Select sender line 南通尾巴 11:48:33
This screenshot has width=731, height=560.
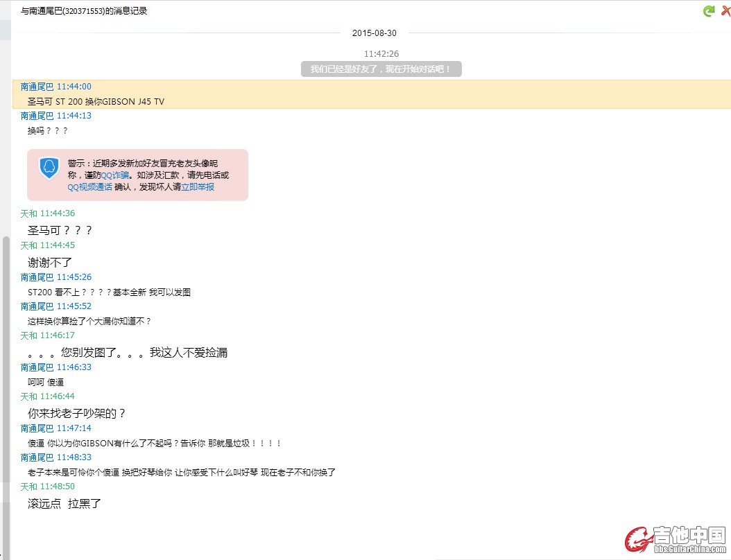[x=56, y=457]
